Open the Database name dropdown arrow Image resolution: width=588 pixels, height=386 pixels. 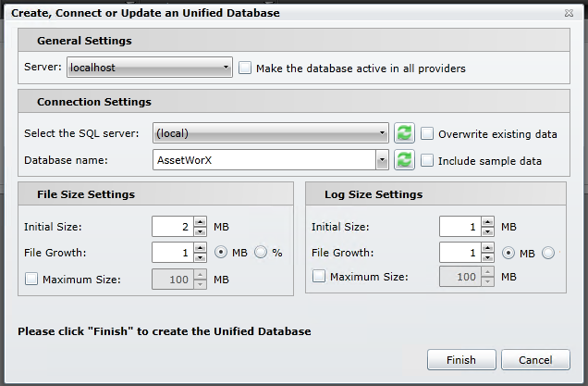382,160
